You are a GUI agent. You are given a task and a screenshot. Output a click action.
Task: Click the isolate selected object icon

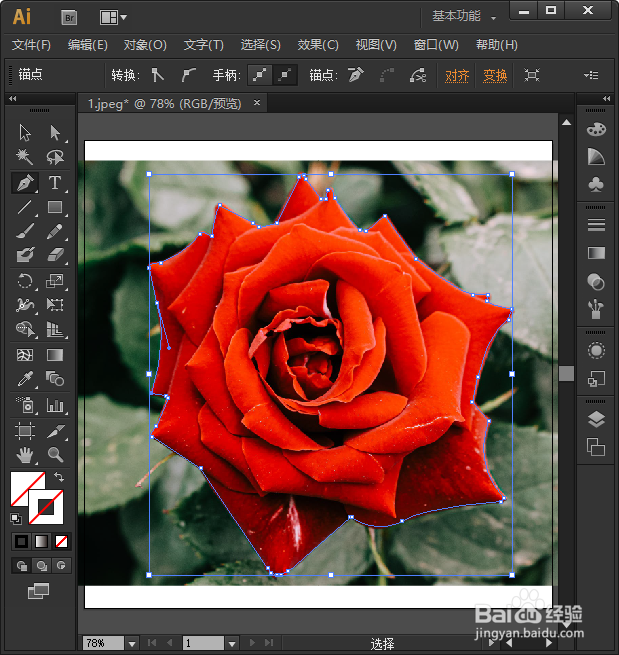click(532, 75)
